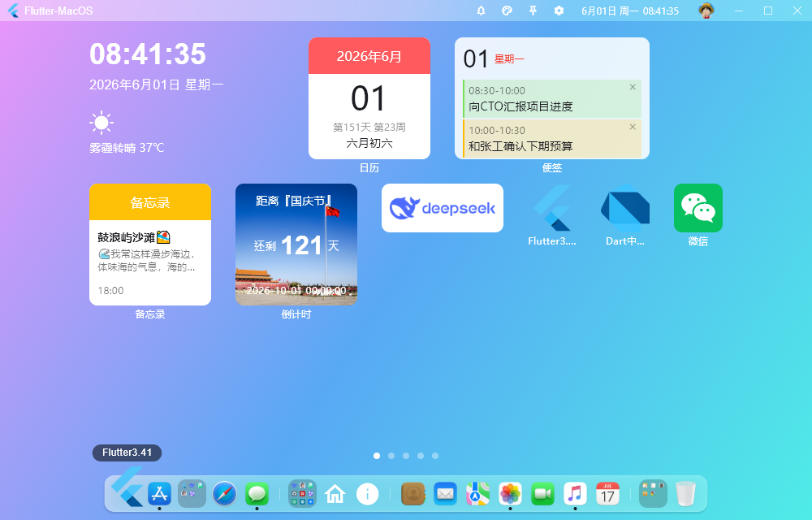The width and height of the screenshot is (812, 520).
Task: Open the Calendar icon showing 17 in the dock
Action: click(607, 493)
